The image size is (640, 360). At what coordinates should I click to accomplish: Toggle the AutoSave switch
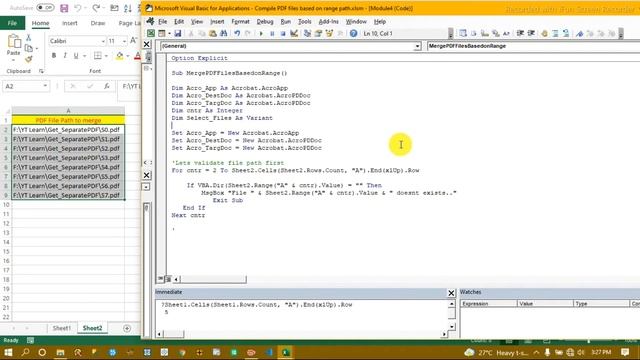click(x=45, y=8)
